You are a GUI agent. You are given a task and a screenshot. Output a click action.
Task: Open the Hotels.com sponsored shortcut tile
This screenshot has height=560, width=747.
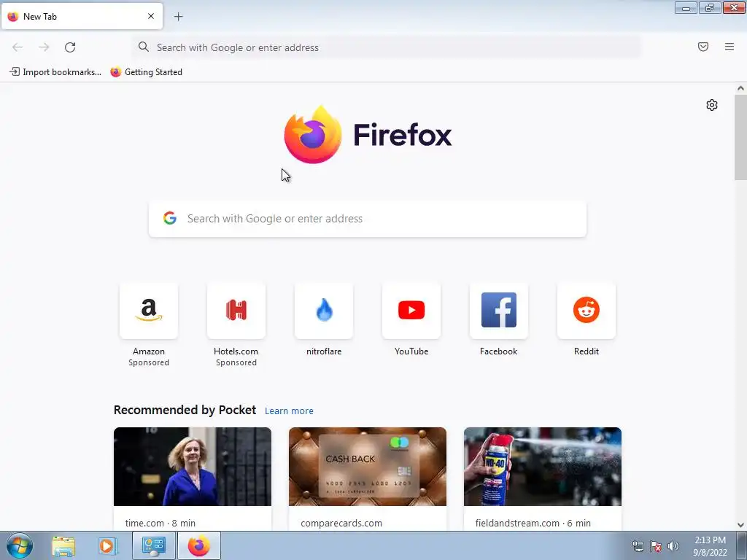tap(236, 311)
